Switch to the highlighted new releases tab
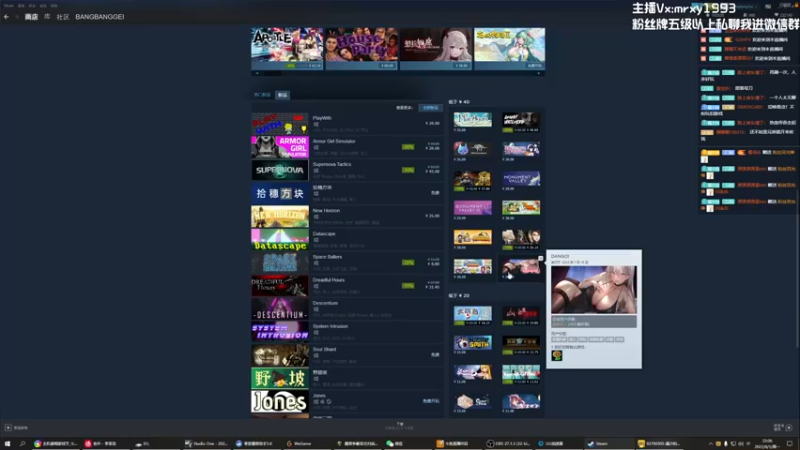The image size is (800, 450). [282, 95]
